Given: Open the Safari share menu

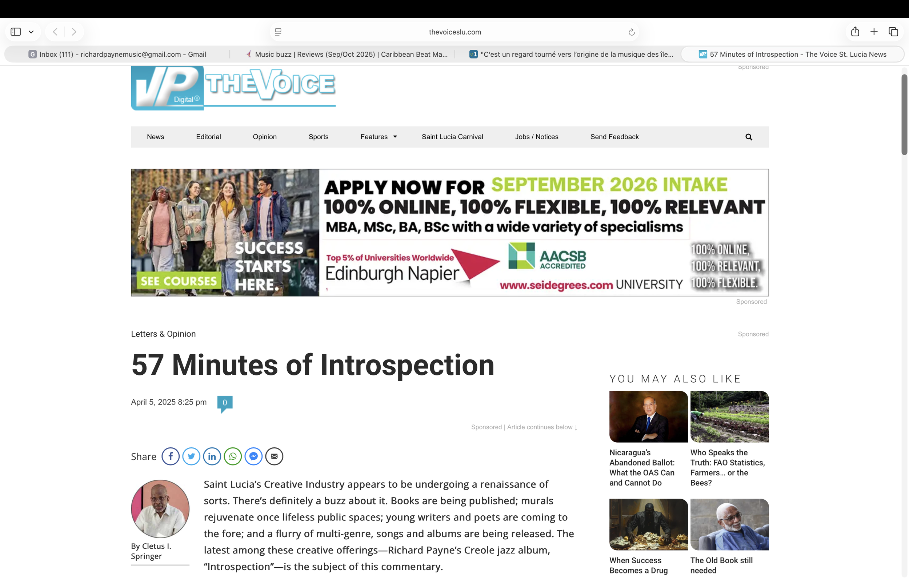Looking at the screenshot, I should click(x=855, y=32).
